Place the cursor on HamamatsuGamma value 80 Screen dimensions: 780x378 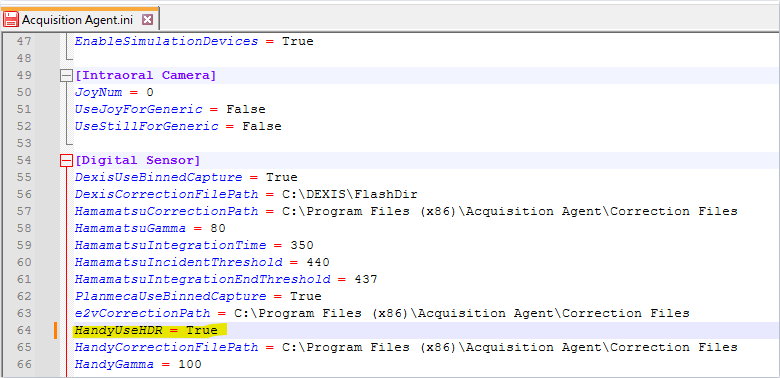point(218,229)
